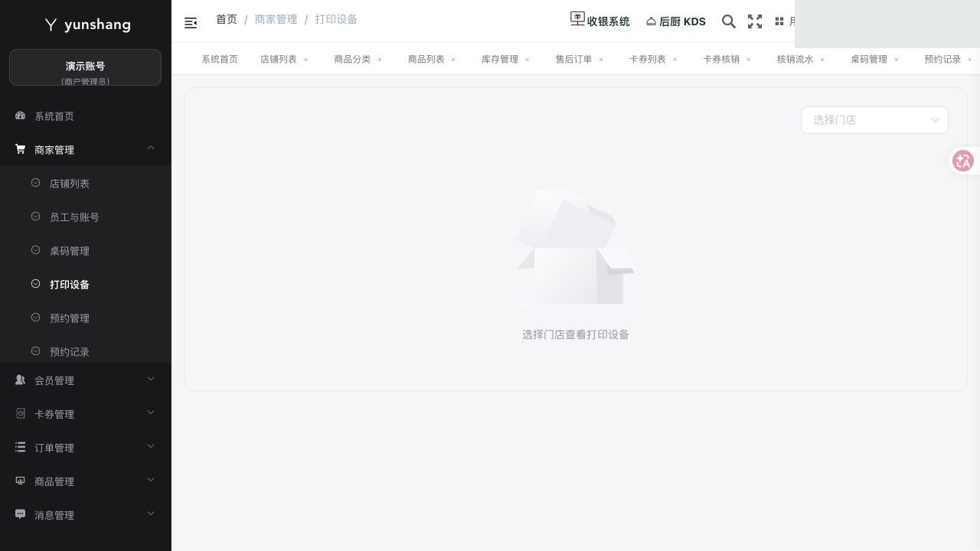Screen dimensions: 980x551
Task: Close the 商品列表 tab
Action: coord(453,60)
